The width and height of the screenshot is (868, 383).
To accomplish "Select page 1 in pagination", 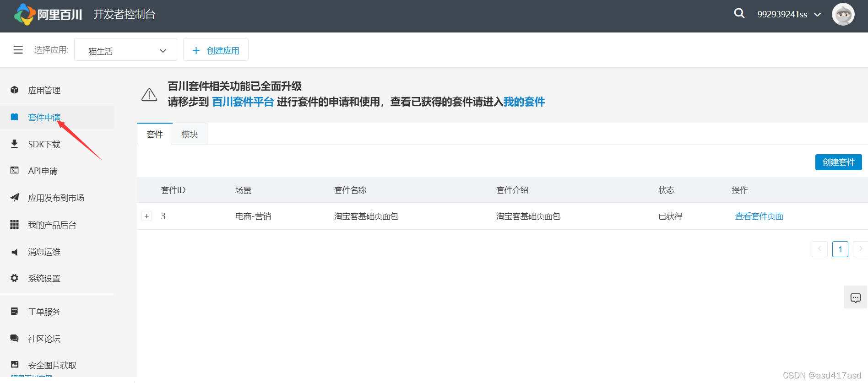I will tap(840, 249).
